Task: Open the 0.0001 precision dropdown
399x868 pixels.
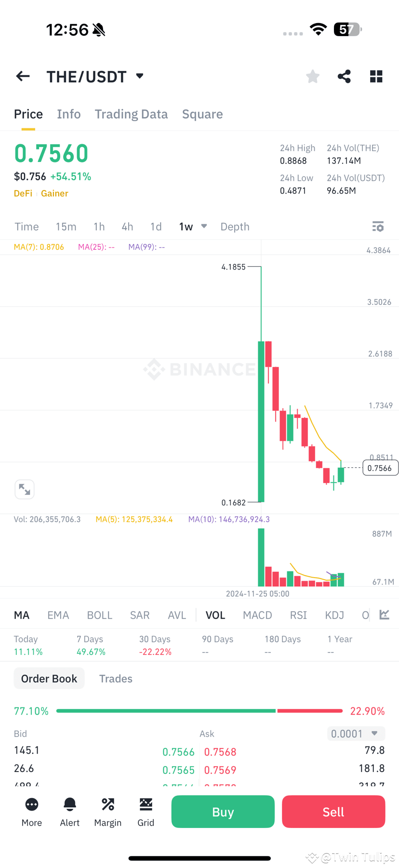Action: pos(355,733)
